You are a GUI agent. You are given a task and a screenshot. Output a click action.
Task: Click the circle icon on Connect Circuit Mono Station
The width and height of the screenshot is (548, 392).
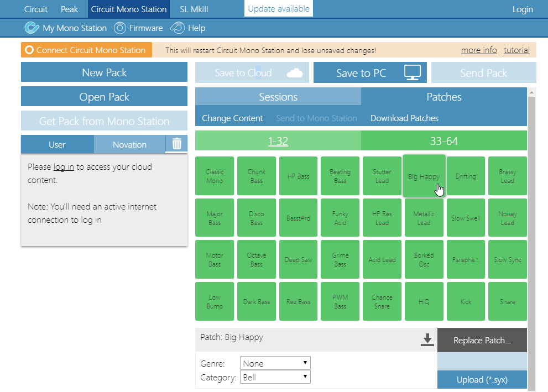(29, 50)
